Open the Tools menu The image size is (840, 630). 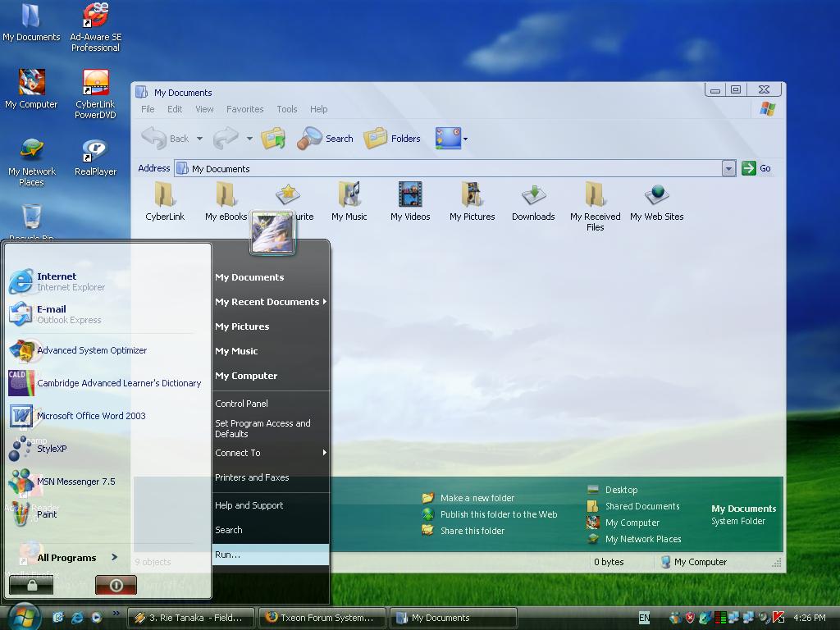point(286,109)
